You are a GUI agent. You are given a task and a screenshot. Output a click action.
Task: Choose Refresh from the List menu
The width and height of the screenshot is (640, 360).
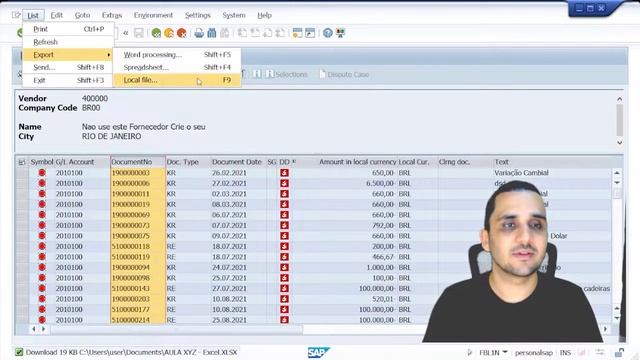tap(68, 42)
